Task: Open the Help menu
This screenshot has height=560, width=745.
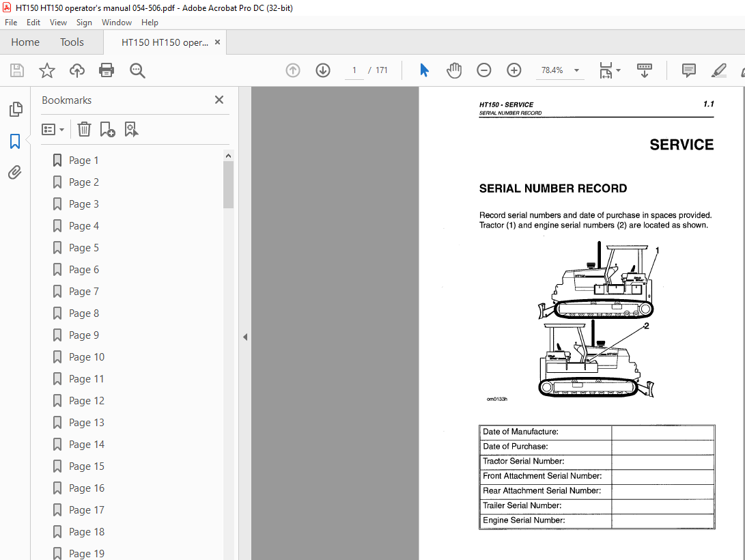Action: [150, 23]
